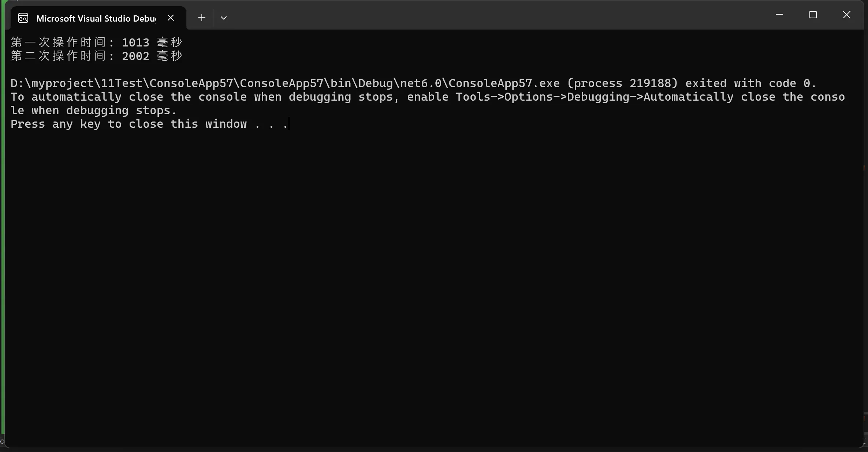Screen dimensions: 868x452
Task: Click the blinking text cursor after dots
Action: [289, 124]
